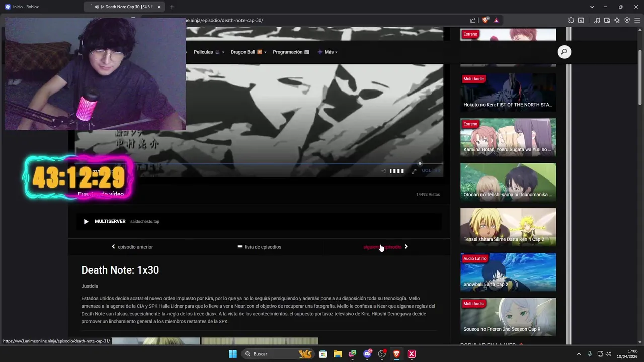Viewport: 644px width, 362px height.
Task: Open File Explorer from the taskbar
Action: (338, 354)
